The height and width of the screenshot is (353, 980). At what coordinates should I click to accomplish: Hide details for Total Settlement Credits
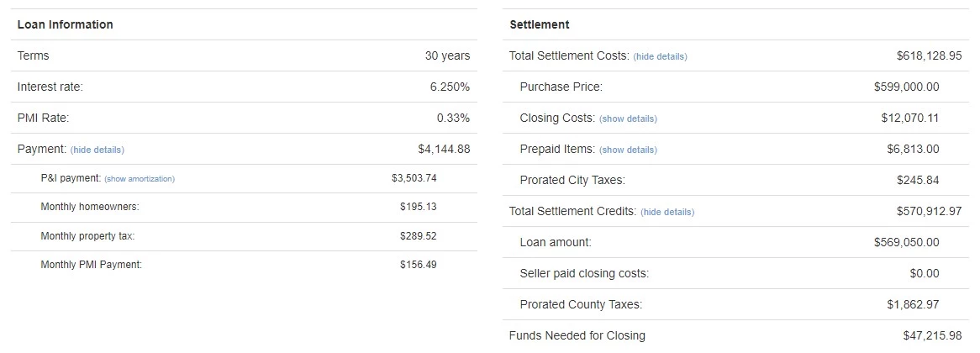pos(667,213)
